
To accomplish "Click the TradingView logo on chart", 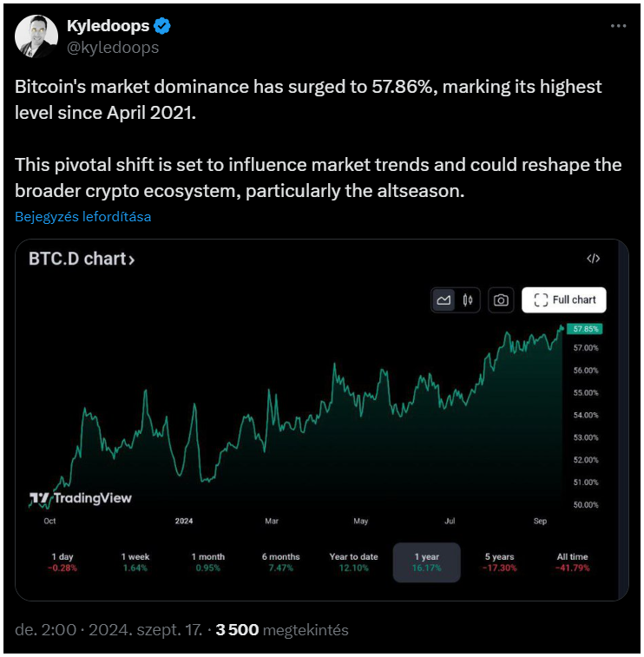I will [x=81, y=498].
